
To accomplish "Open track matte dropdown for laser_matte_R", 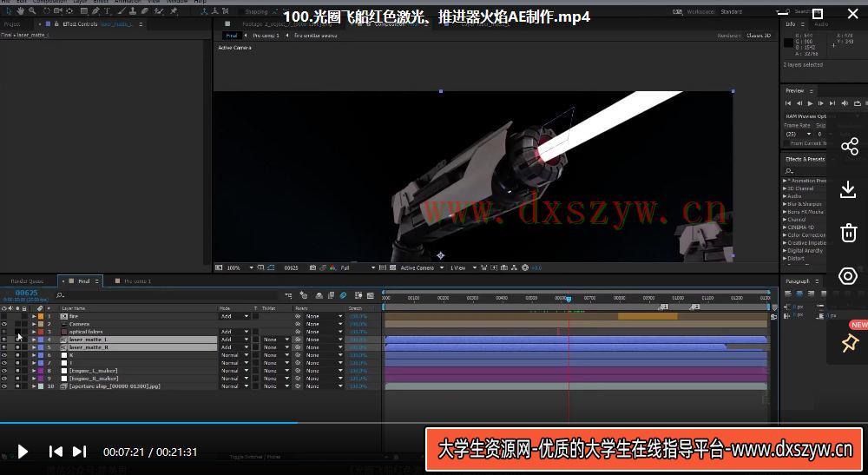I will (276, 347).
